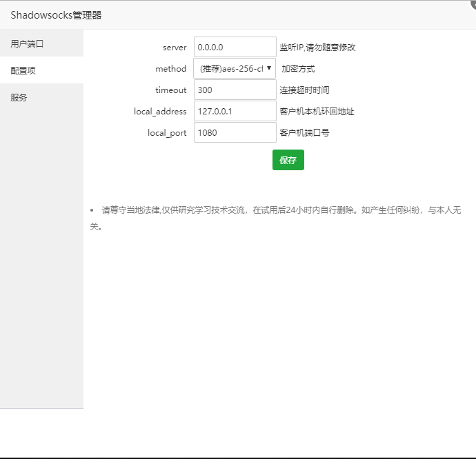Select the 配置项 tab
This screenshot has height=459, width=476.
[x=41, y=70]
